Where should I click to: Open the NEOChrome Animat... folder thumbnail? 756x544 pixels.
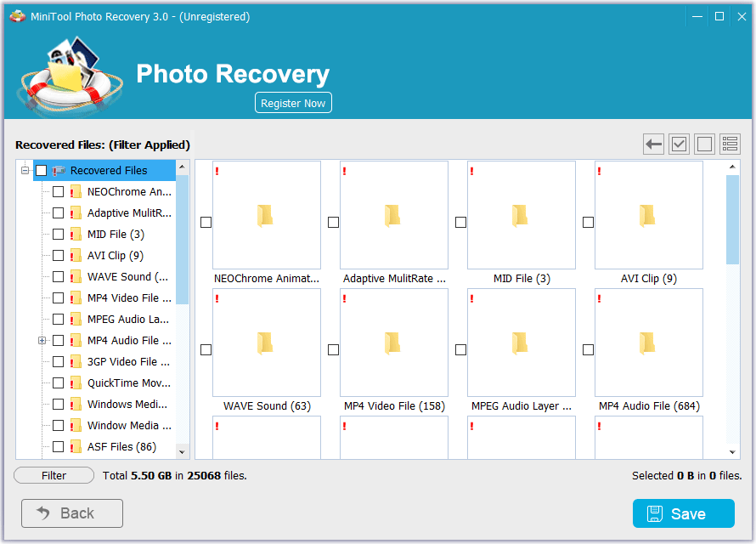[x=267, y=215]
